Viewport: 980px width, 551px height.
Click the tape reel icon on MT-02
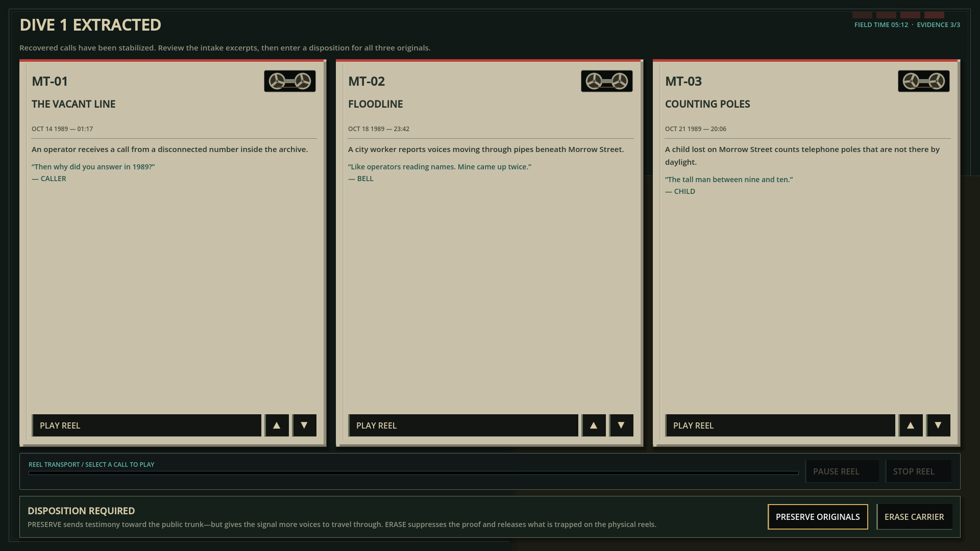pos(607,81)
